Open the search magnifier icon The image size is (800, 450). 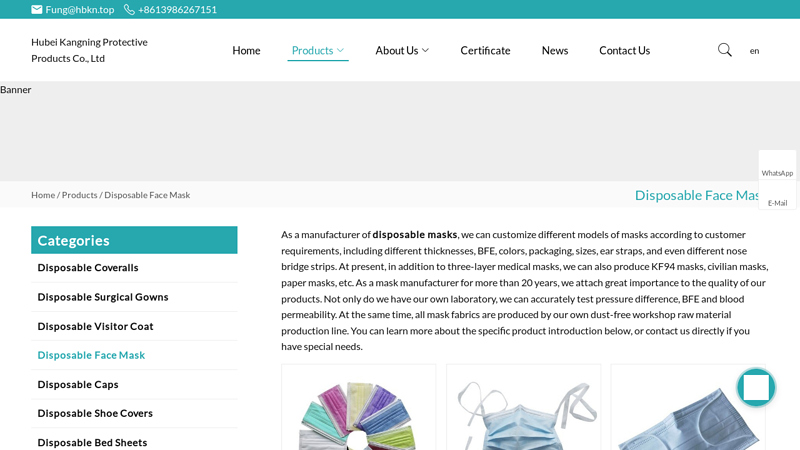(x=724, y=50)
